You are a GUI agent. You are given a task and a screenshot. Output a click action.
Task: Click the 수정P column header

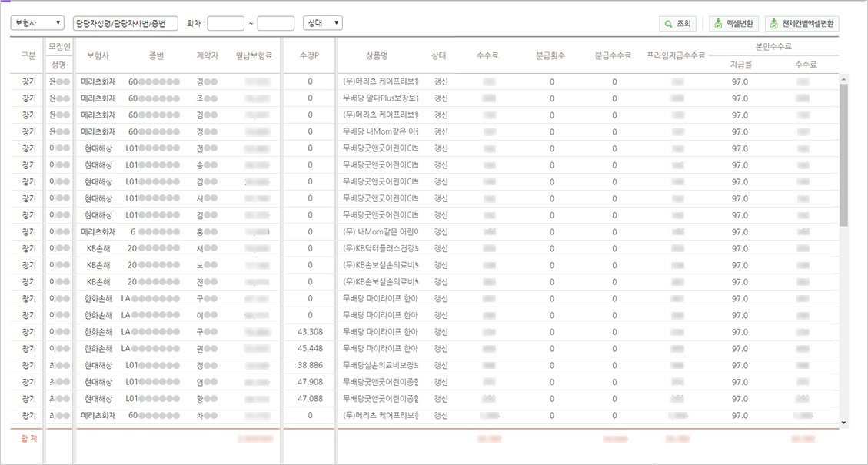309,55
